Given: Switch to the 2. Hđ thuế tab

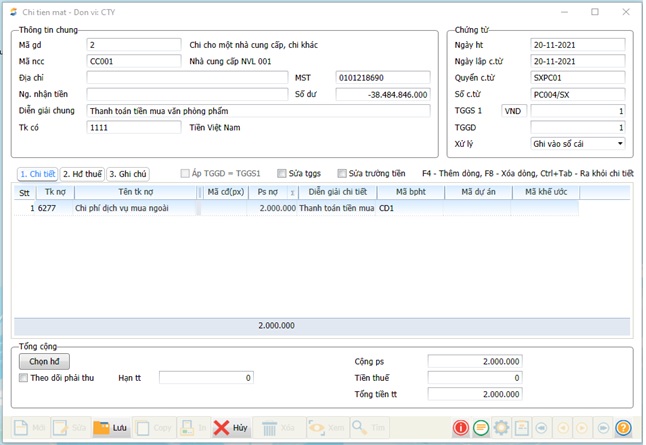Looking at the screenshot, I should coord(82,173).
